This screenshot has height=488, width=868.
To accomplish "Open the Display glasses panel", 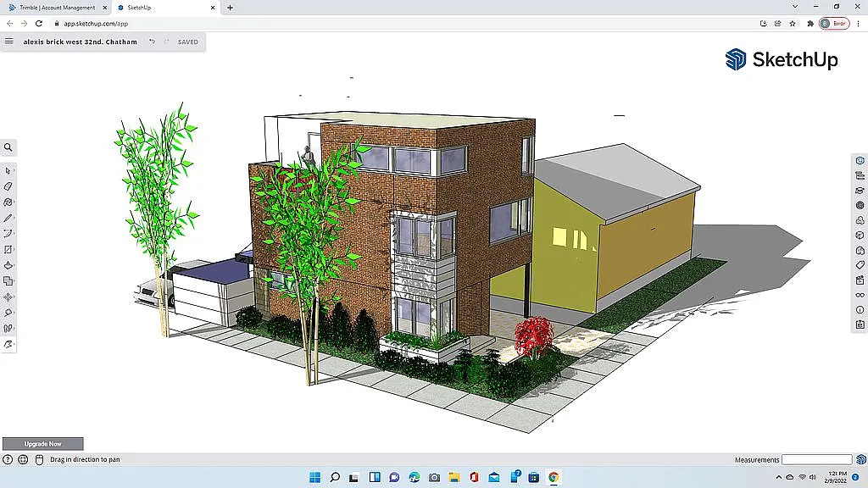I will [860, 295].
